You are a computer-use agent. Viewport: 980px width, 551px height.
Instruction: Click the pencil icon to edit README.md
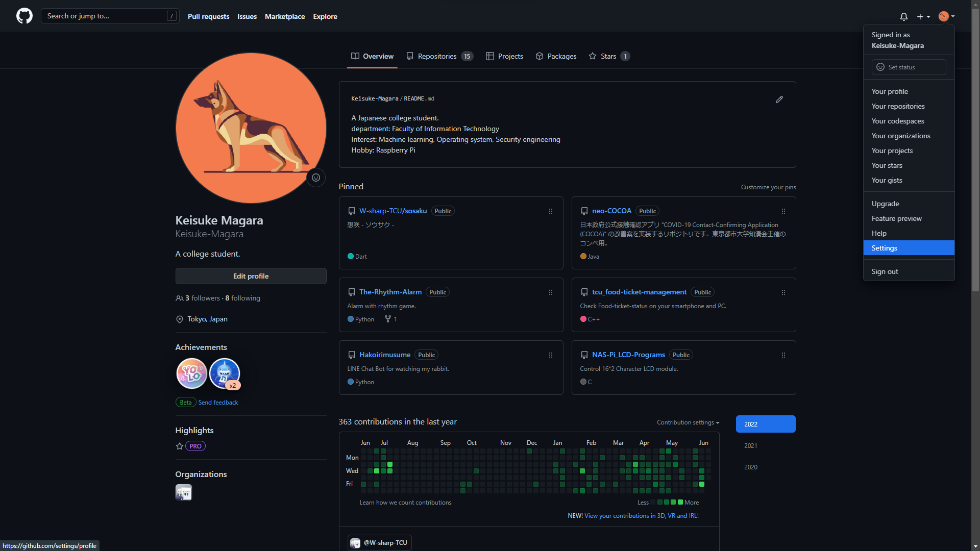(779, 99)
